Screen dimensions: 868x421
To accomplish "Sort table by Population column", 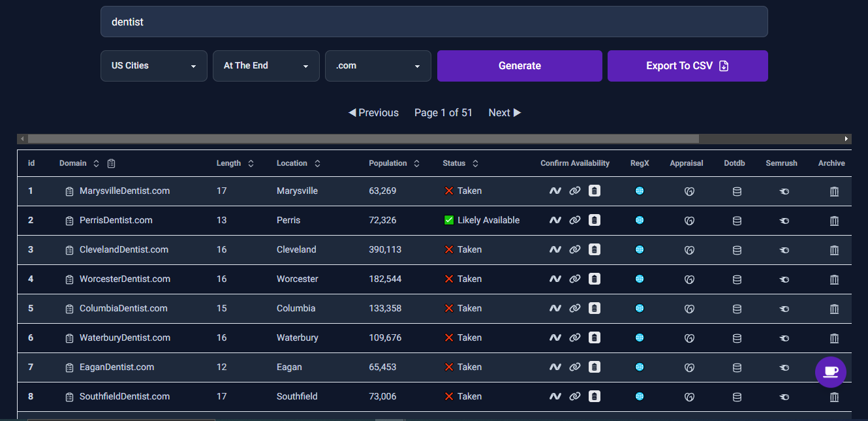I will point(416,163).
